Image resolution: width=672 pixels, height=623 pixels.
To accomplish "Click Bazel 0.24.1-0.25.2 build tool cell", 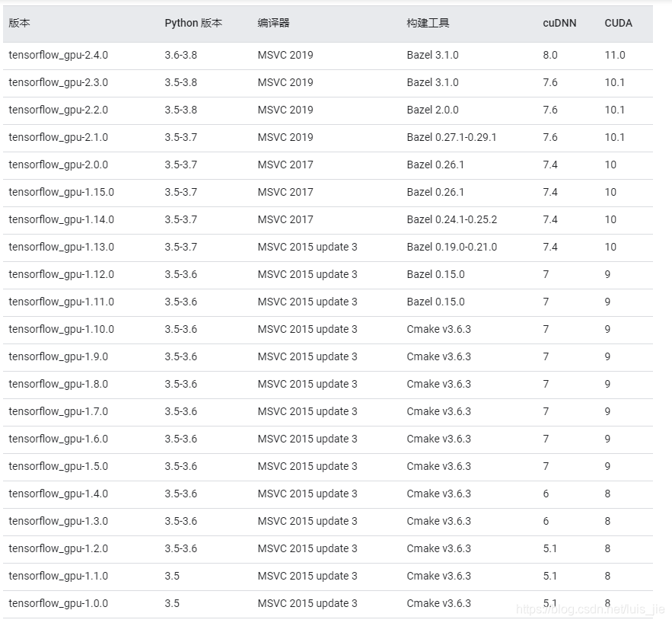I will (x=452, y=219).
